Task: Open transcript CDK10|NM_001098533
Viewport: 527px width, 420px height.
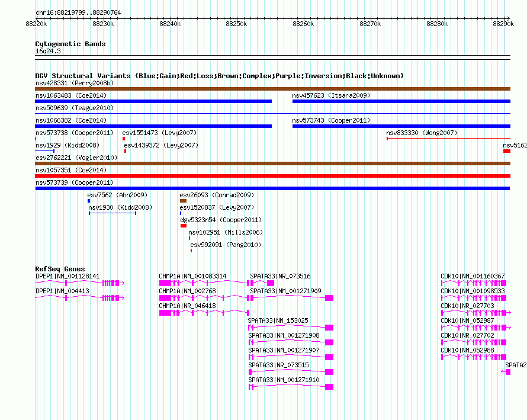Action: click(x=473, y=291)
